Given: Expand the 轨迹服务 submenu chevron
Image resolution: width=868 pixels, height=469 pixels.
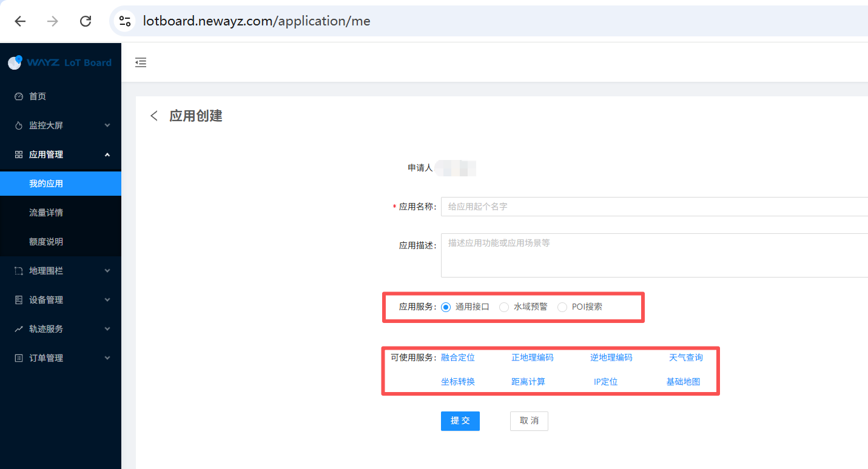Looking at the screenshot, I should pos(107,329).
